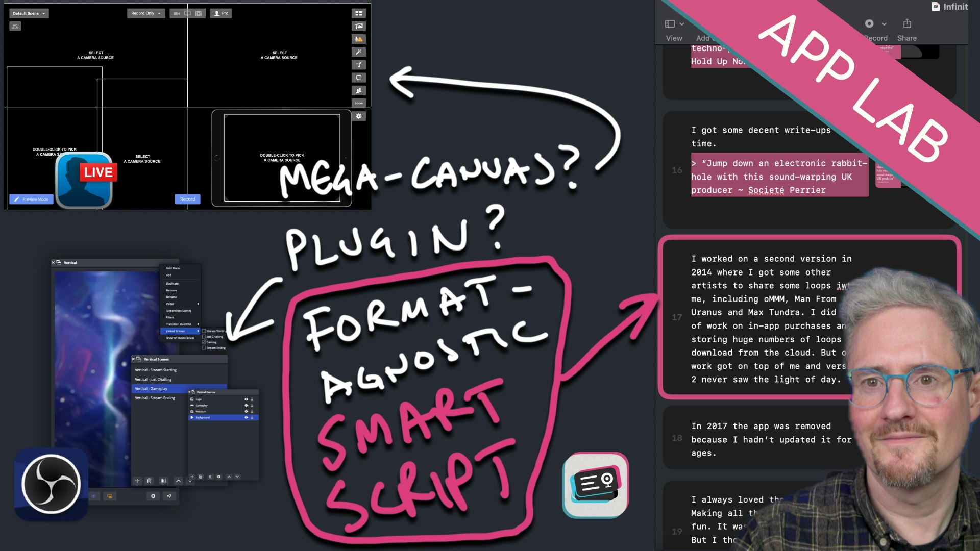Click the add scene plus button in Vertical Scenes
Screen dimensions: 980x551
click(x=137, y=481)
